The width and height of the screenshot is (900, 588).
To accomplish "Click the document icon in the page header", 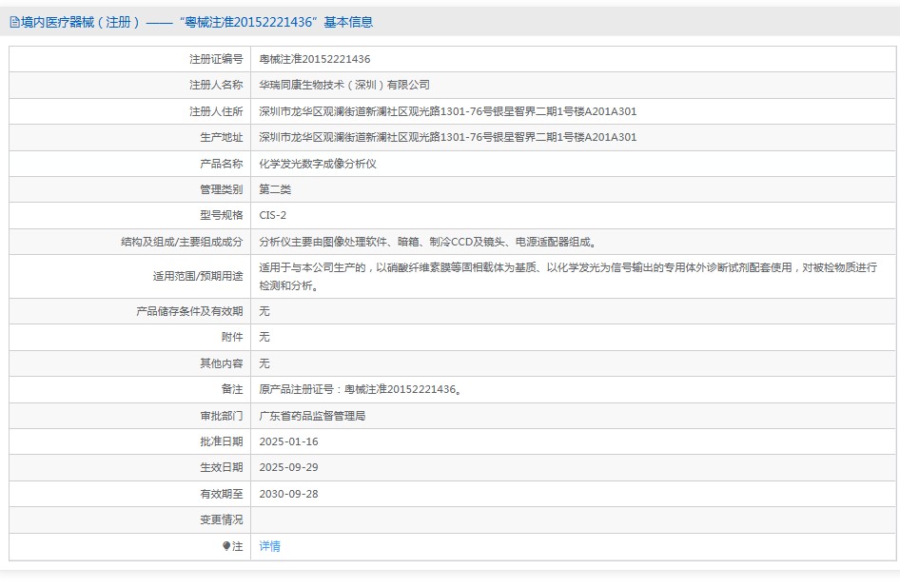I will tap(14, 23).
